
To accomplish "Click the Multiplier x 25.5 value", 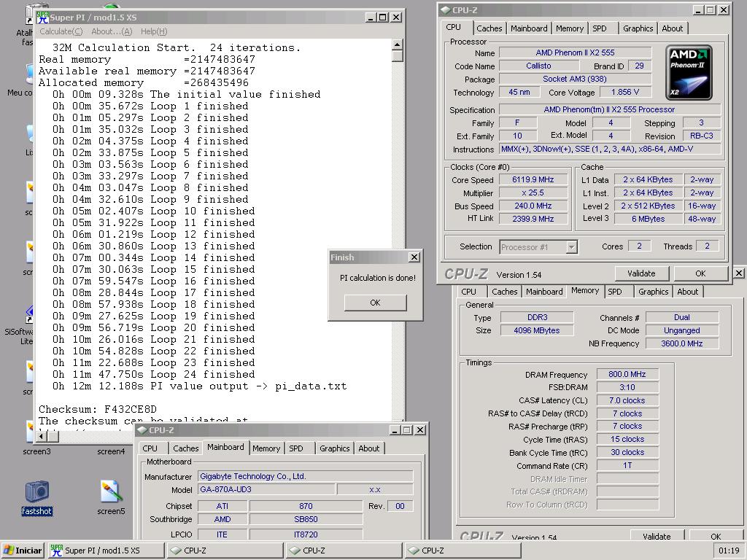I will 533,192.
